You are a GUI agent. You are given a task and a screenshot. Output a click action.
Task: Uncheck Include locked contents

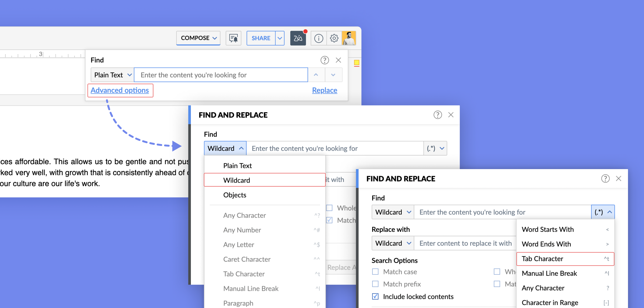tap(375, 297)
